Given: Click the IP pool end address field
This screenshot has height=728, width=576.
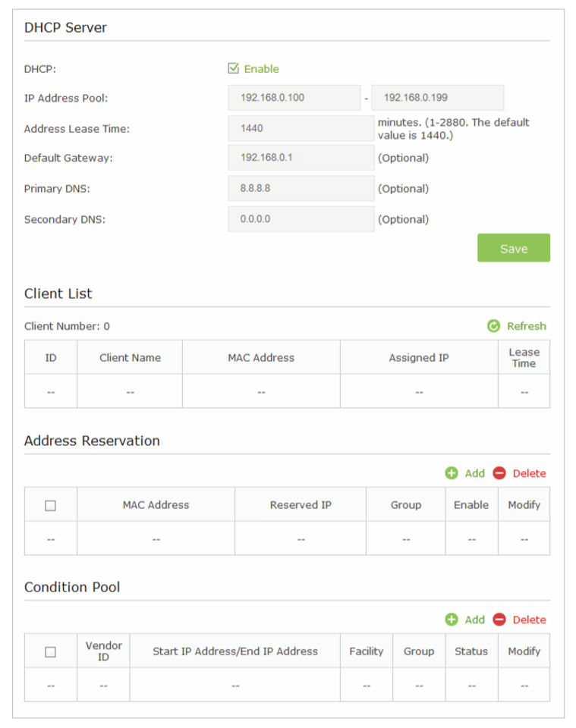Looking at the screenshot, I should [437, 98].
